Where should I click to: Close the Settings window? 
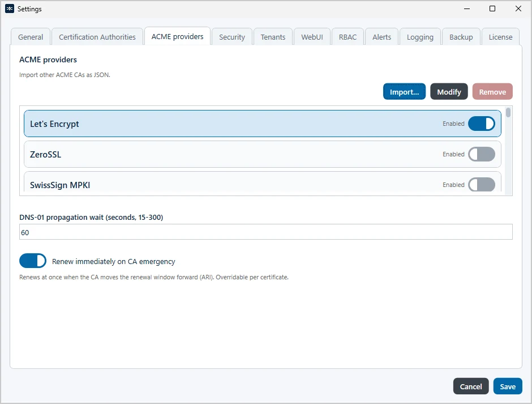click(518, 9)
